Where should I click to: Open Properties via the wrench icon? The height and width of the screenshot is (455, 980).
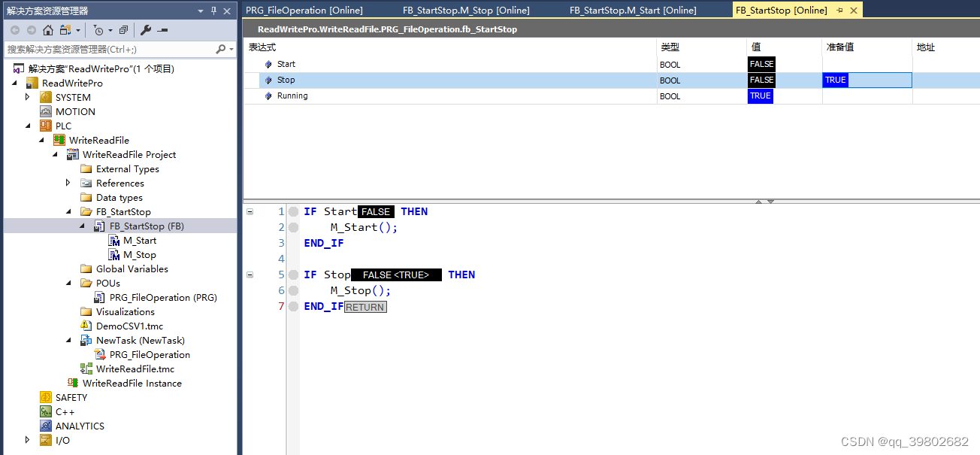click(147, 30)
